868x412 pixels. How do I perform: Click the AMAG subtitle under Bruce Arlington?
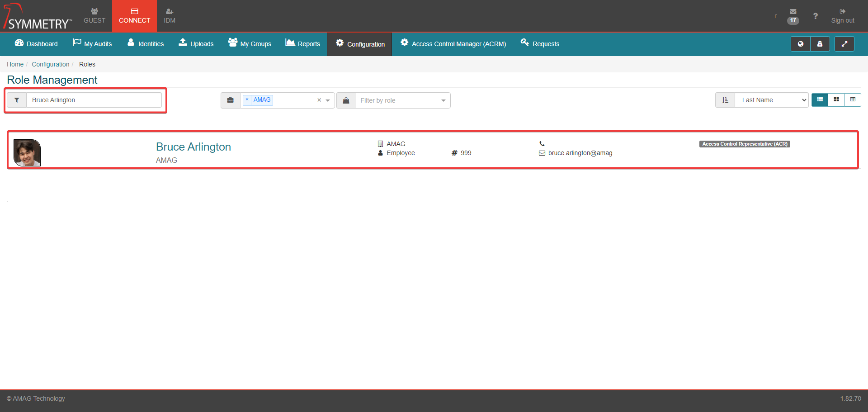tap(166, 160)
